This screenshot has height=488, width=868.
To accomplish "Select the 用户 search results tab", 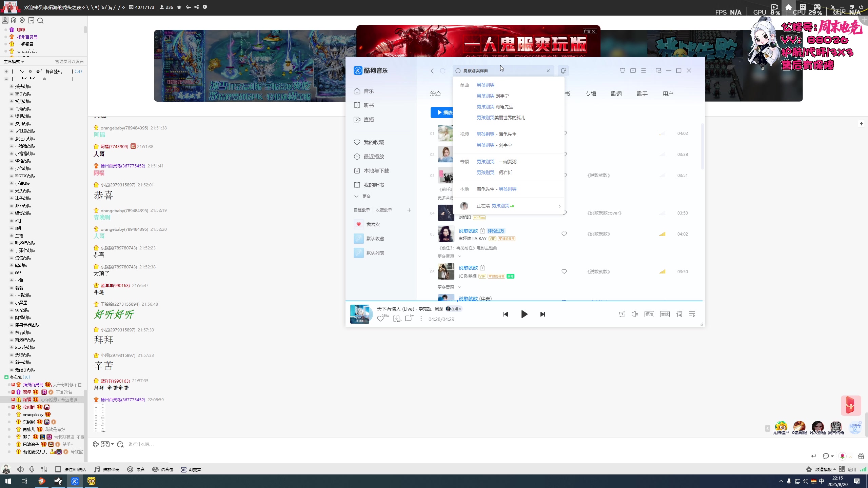I will click(x=668, y=94).
